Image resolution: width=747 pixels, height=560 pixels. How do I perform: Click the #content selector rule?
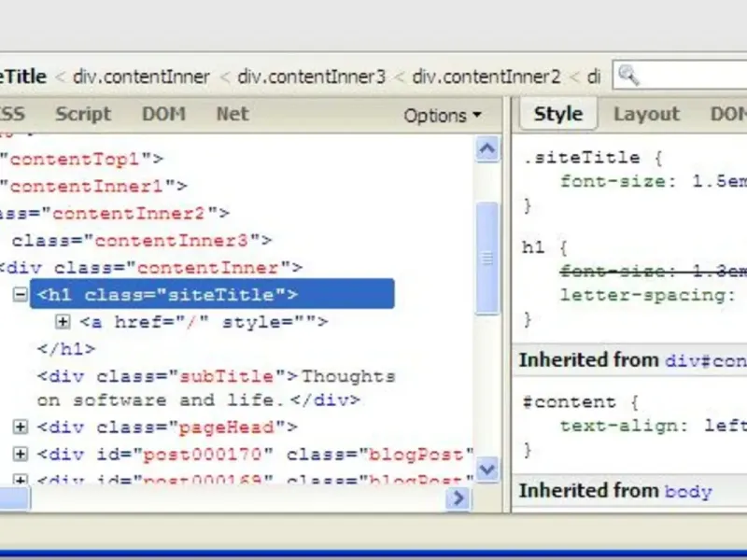pyautogui.click(x=570, y=402)
